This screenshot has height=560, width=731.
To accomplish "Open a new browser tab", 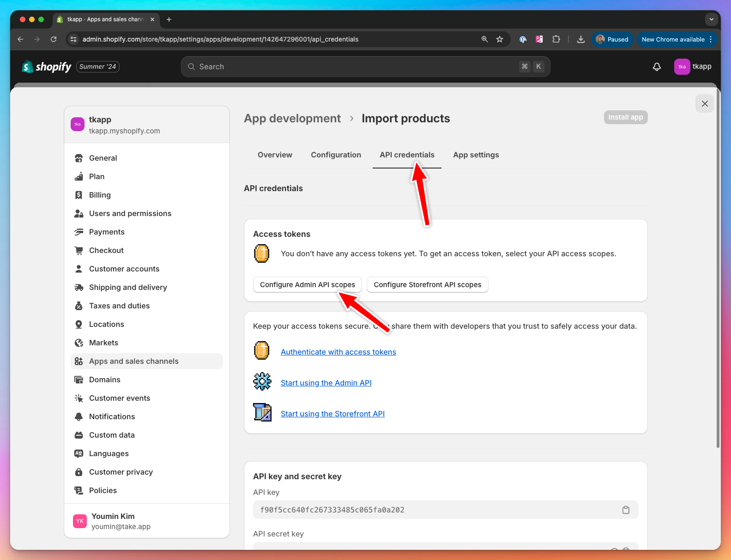I will pos(169,19).
